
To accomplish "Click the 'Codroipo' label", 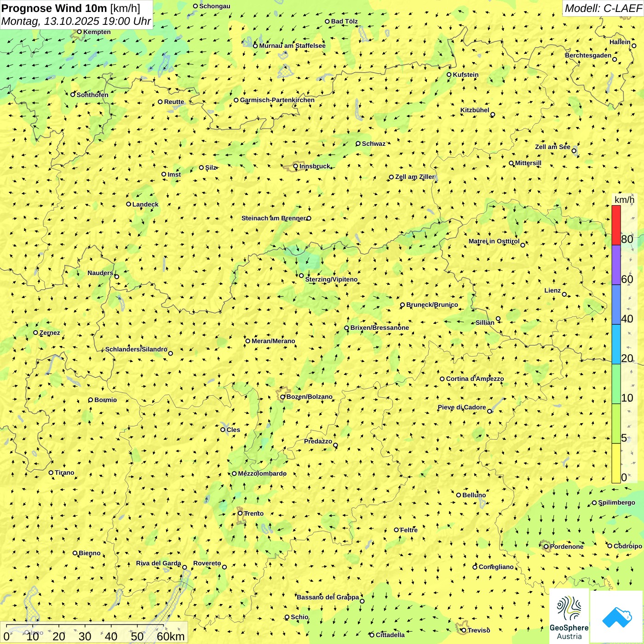I will [628, 546].
